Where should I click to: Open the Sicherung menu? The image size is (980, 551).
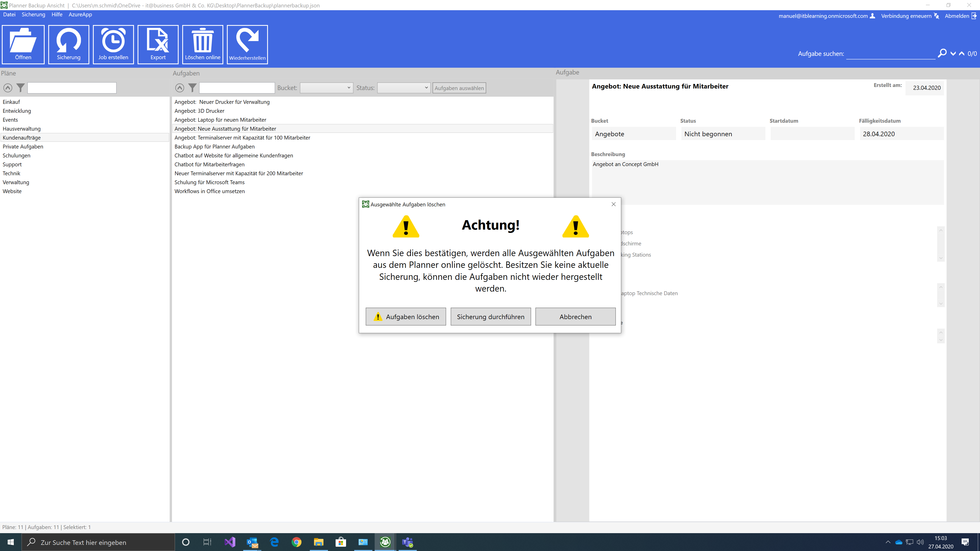[33, 15]
